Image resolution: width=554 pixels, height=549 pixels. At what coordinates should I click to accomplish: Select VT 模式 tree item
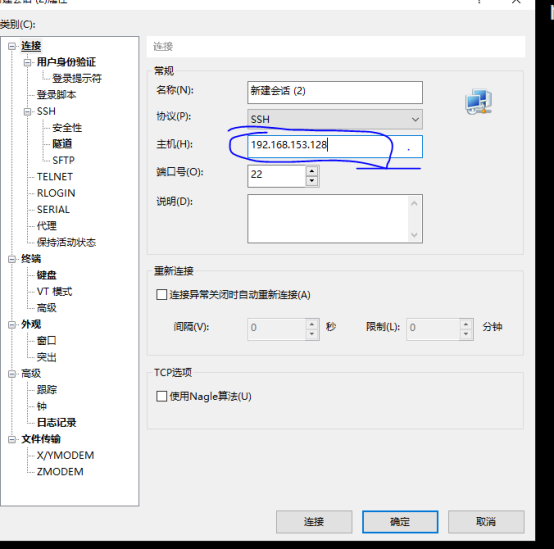54,291
